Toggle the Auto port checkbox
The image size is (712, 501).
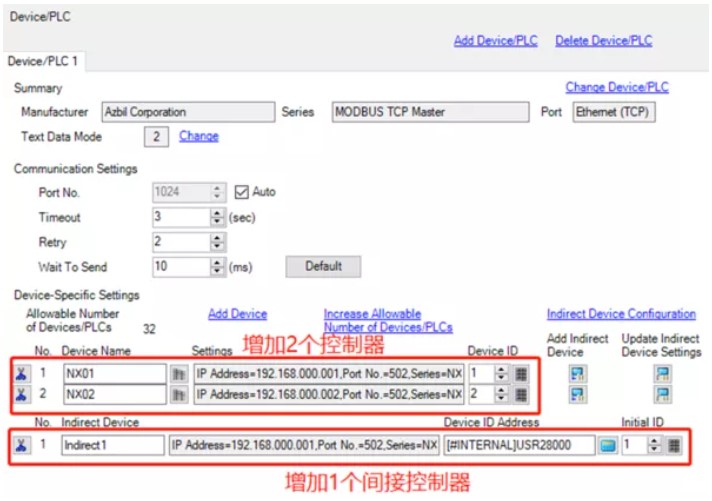tap(241, 192)
